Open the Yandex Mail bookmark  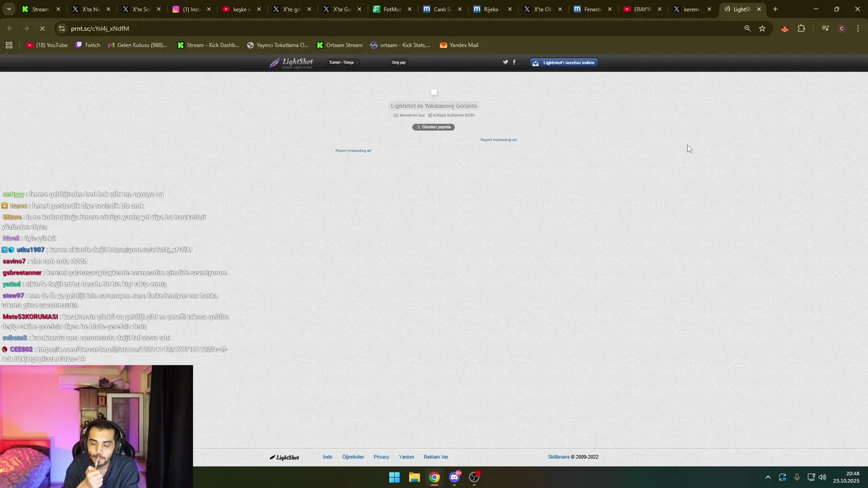[459, 45]
